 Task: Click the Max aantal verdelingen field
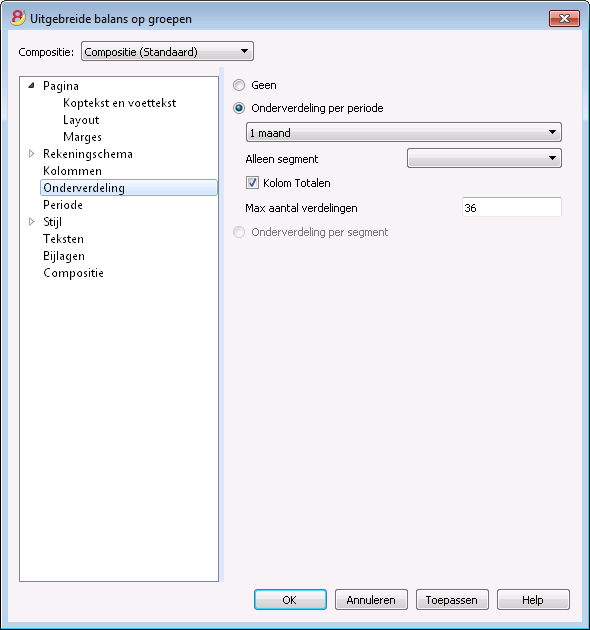click(x=512, y=207)
